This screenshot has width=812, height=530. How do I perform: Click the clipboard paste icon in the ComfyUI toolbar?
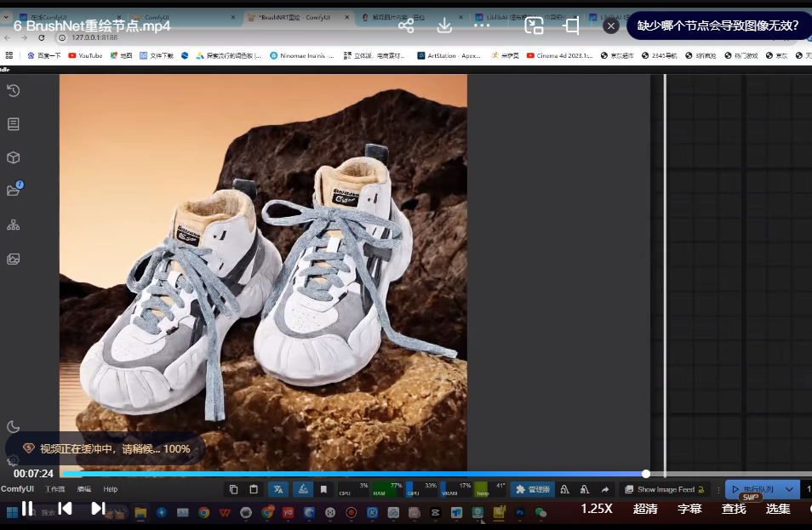pos(254,489)
